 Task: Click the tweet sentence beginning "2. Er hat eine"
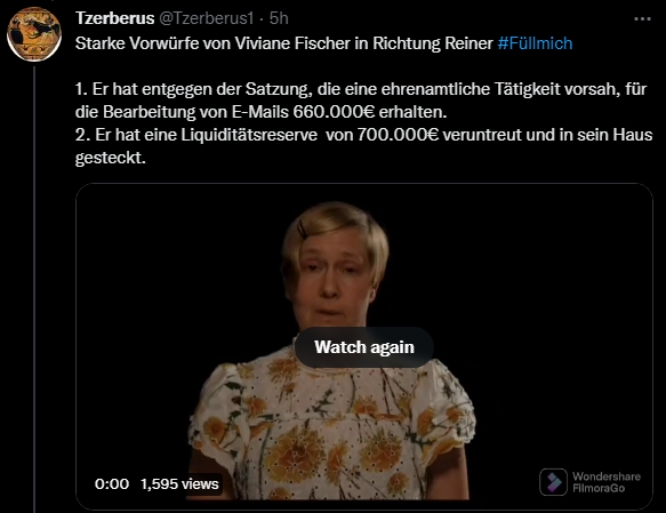364,146
